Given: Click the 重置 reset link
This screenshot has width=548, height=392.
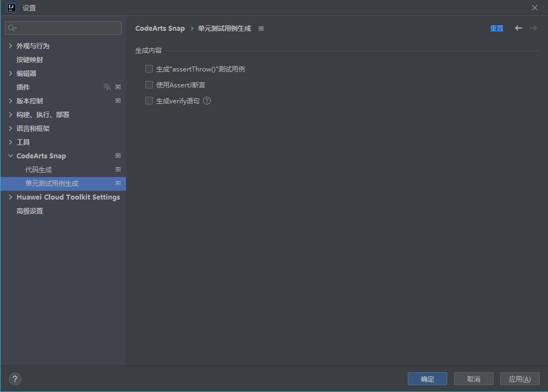Looking at the screenshot, I should tap(496, 28).
